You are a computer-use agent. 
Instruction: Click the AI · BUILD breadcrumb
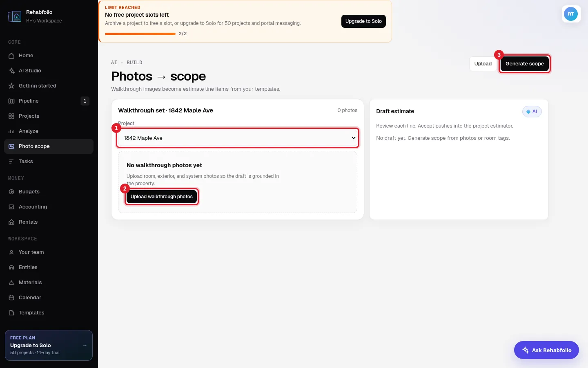pyautogui.click(x=127, y=63)
